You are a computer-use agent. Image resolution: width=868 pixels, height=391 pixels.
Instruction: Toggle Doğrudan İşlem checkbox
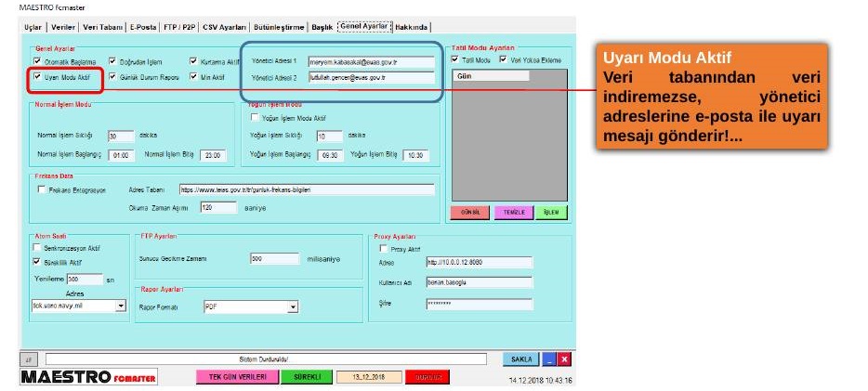coord(112,61)
